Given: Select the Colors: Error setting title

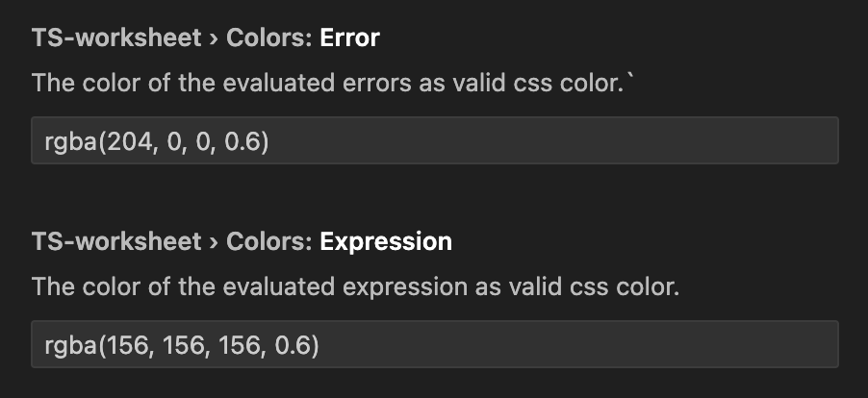Looking at the screenshot, I should pyautogui.click(x=205, y=38).
